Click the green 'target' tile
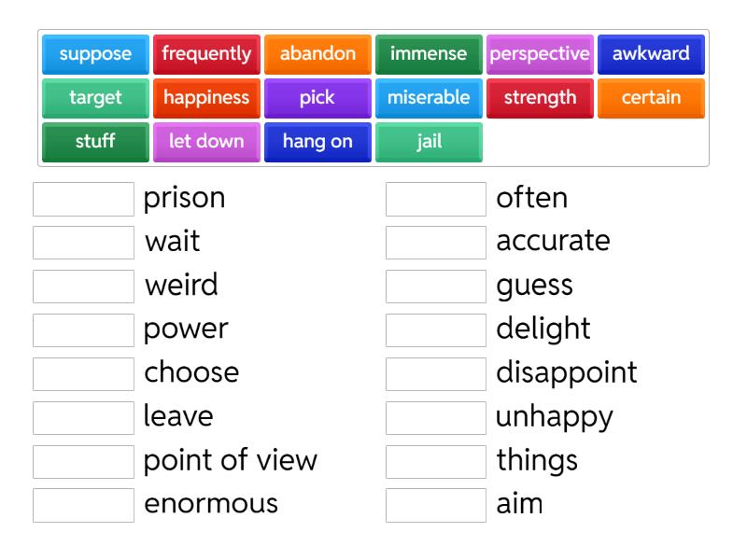Screen dimensions: 747x560 pyautogui.click(x=95, y=98)
